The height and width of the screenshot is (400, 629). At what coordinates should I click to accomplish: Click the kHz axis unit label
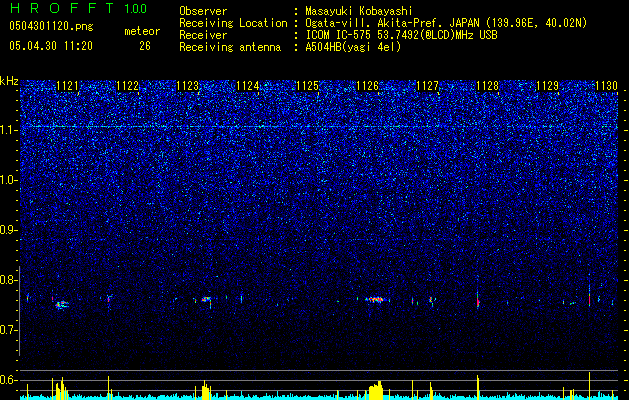9,81
